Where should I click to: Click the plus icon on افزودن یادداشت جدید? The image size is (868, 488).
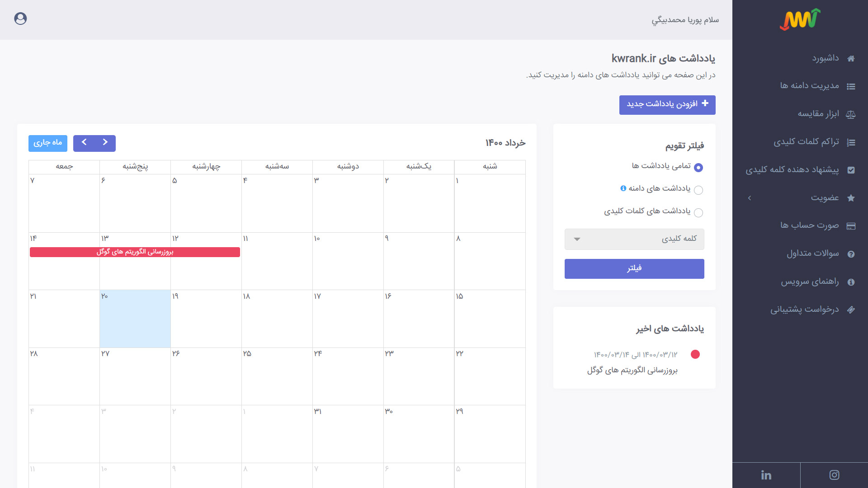(705, 103)
